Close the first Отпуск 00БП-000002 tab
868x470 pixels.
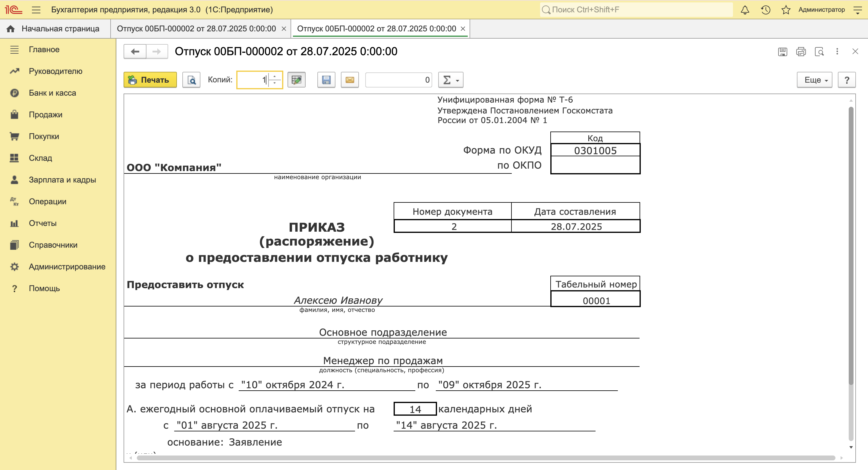coord(284,29)
